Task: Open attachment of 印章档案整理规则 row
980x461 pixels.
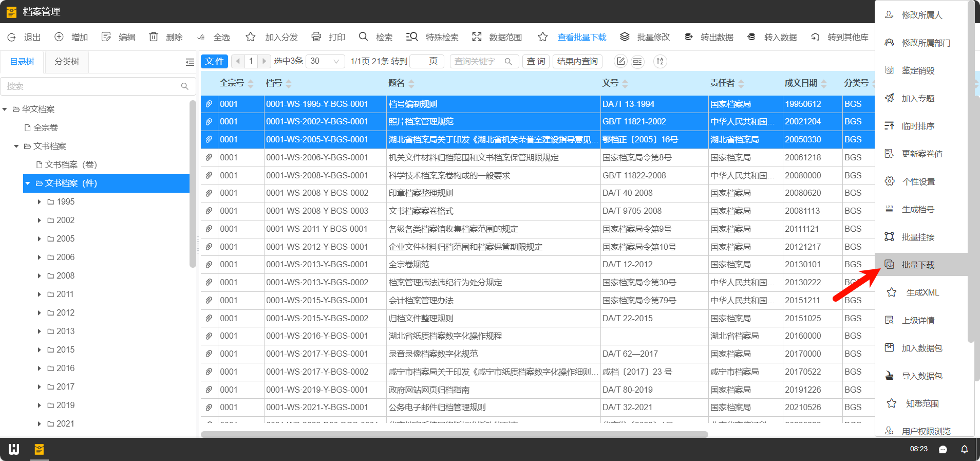Action: pyautogui.click(x=209, y=193)
